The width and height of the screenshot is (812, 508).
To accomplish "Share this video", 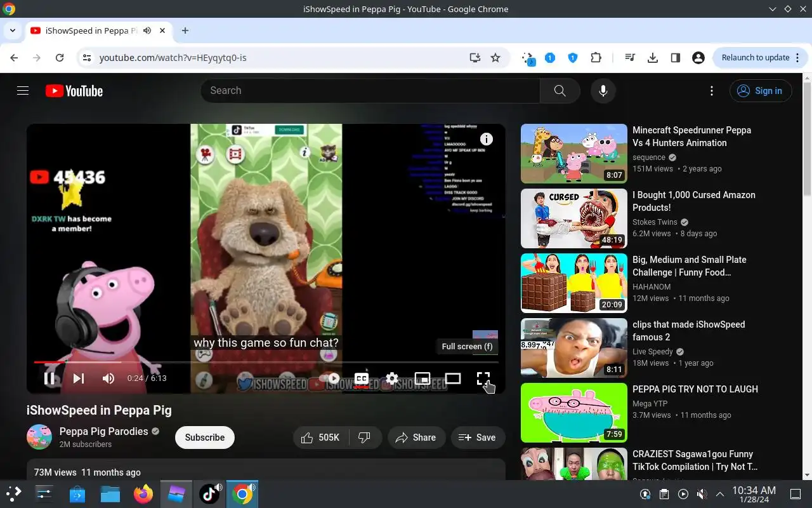I will [x=416, y=438].
